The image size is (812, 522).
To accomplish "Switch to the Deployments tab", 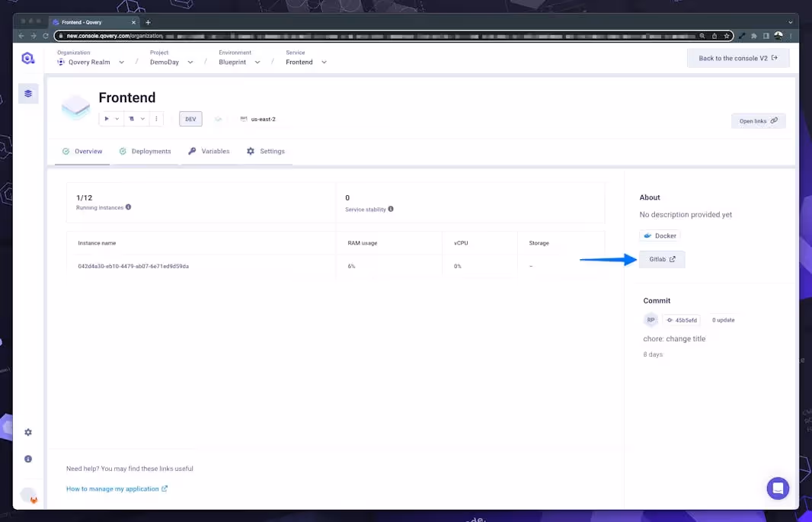I will (145, 151).
